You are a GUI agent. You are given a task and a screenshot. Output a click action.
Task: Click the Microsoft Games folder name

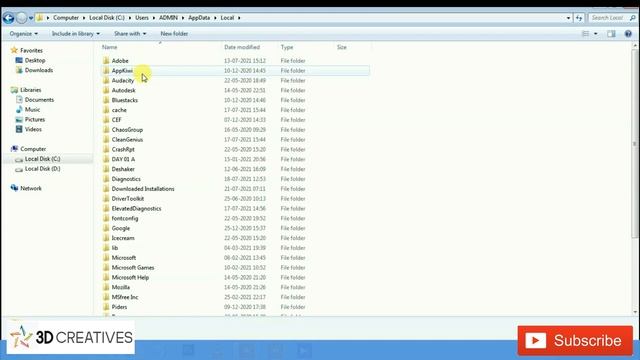coord(133,267)
